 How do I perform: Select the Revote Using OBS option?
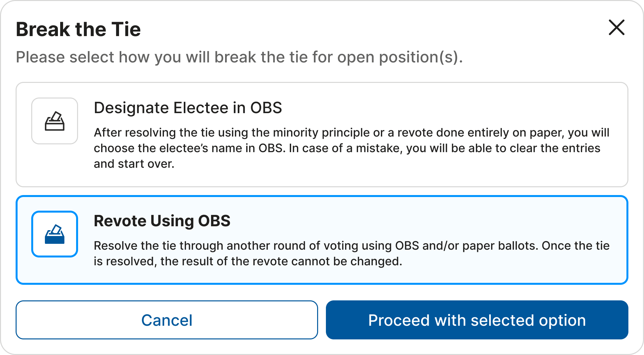[322, 240]
